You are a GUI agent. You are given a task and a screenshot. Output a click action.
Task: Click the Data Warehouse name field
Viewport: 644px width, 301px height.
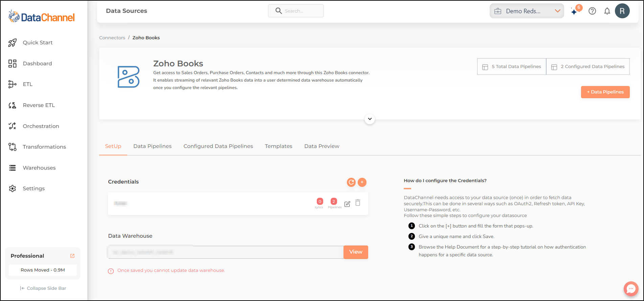[x=225, y=252]
